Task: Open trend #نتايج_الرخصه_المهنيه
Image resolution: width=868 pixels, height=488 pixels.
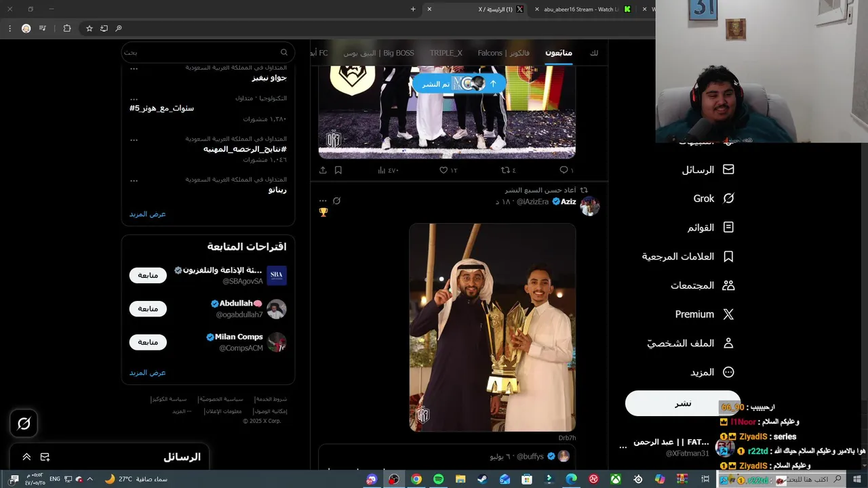Action: pyautogui.click(x=245, y=149)
